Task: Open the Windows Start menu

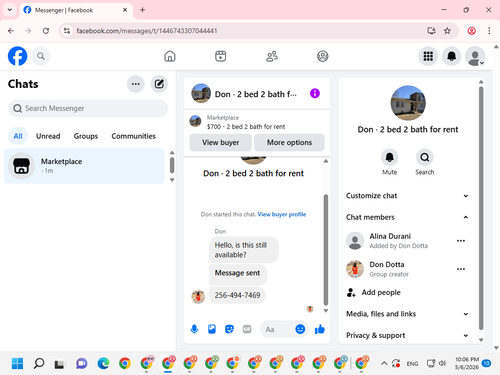Action: (17, 363)
